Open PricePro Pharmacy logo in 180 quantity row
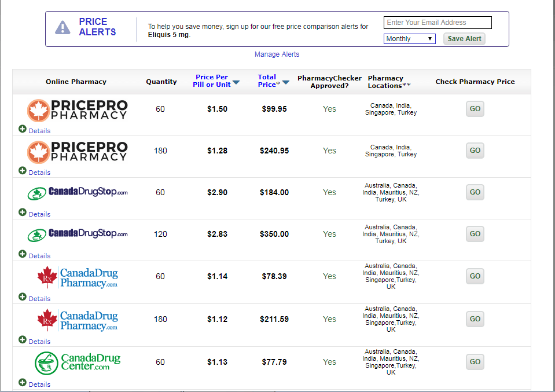Image resolution: width=555 pixels, height=392 pixels. point(77,152)
